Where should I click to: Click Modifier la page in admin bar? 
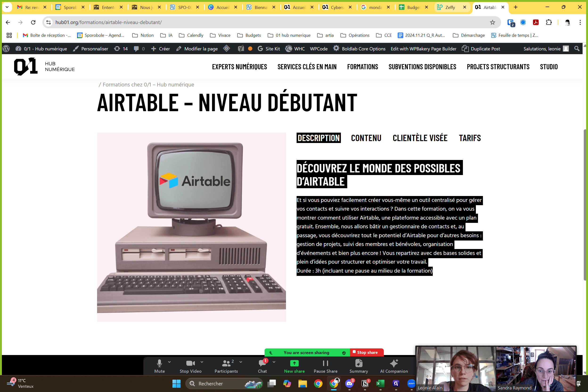tap(197, 49)
